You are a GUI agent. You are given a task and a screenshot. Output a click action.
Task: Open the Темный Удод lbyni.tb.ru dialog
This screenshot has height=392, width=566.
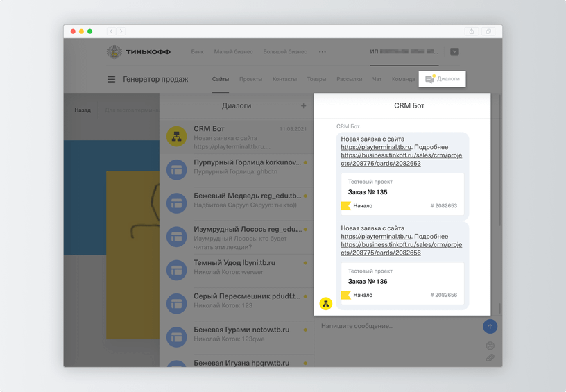pos(237,271)
